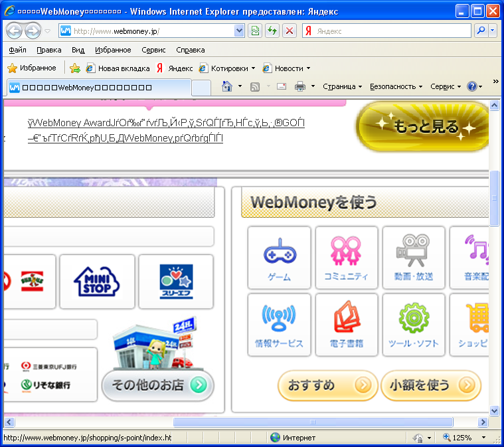Go forward with the Forward arrow button
Image resolution: width=504 pixels, height=447 pixels.
pyautogui.click(x=33, y=31)
